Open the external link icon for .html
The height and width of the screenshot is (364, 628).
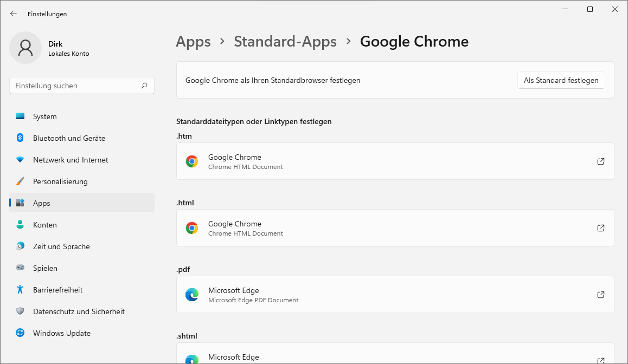600,228
